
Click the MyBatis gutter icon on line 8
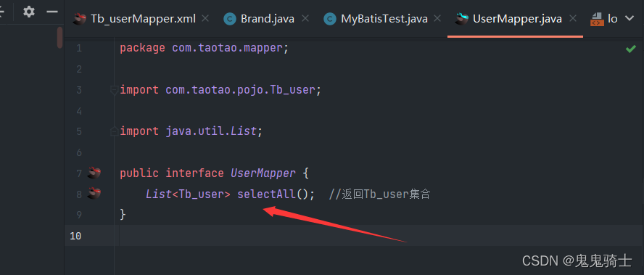click(94, 193)
